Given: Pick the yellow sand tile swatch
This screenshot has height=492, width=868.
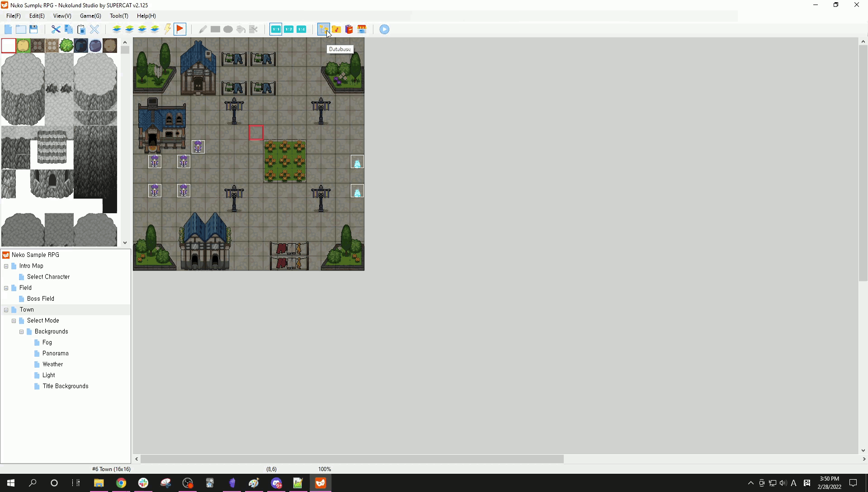Looking at the screenshot, I should [x=23, y=46].
